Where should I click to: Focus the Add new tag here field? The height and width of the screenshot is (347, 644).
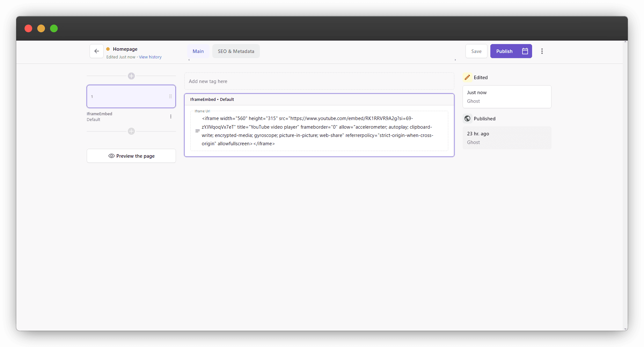pyautogui.click(x=319, y=81)
